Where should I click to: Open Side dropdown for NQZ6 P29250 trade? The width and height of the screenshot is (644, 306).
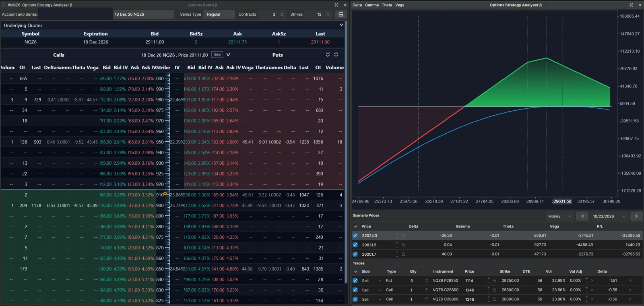pyautogui.click(x=380, y=281)
